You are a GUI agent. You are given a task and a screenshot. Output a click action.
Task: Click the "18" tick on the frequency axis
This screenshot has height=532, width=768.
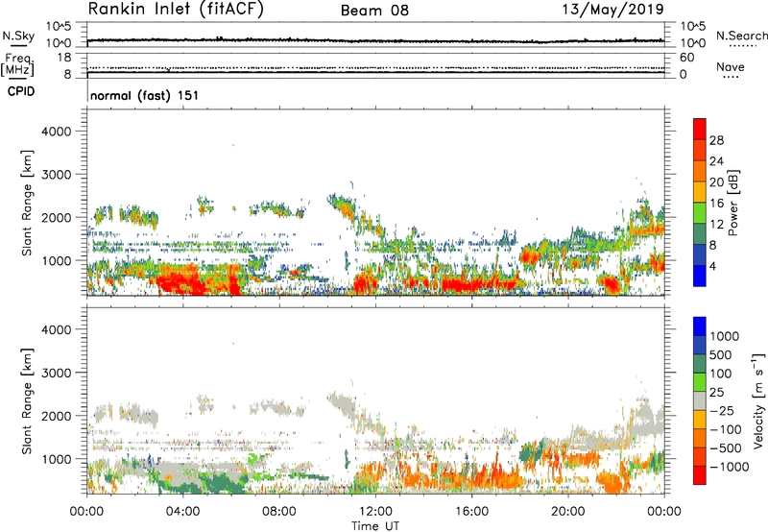point(64,58)
